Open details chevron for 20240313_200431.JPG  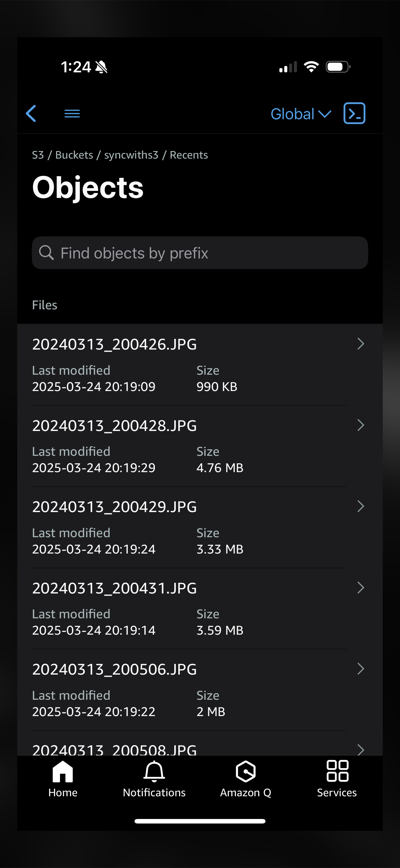point(361,588)
